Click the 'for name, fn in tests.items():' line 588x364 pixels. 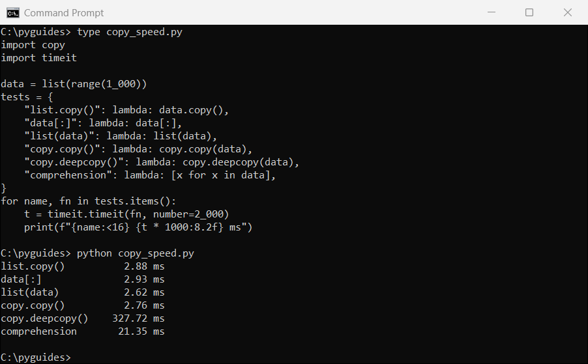(89, 201)
